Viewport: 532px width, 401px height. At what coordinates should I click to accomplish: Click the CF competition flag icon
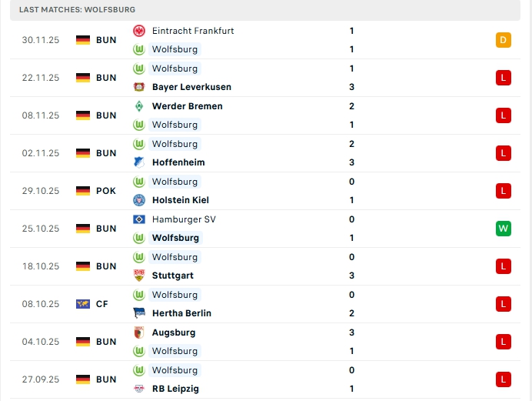83,304
